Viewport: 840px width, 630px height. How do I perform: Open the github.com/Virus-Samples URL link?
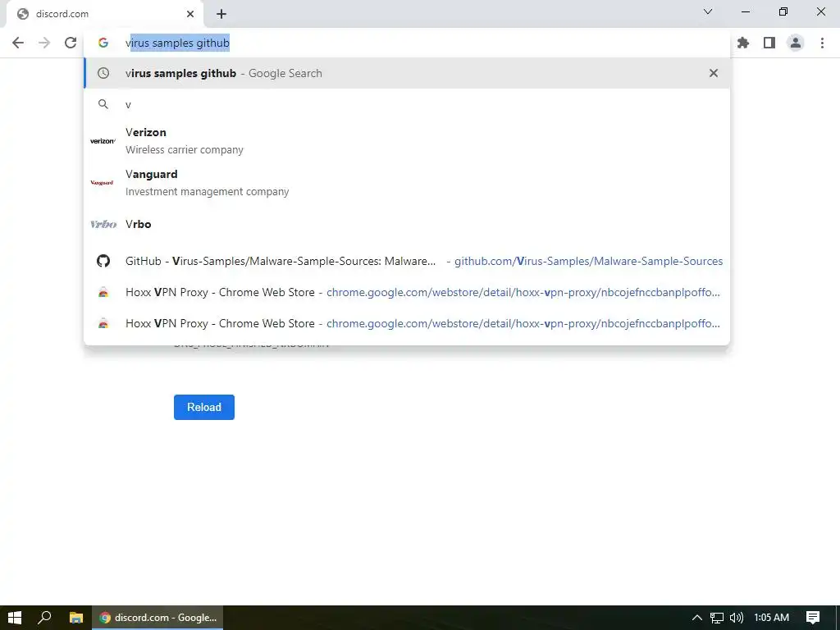click(x=589, y=262)
